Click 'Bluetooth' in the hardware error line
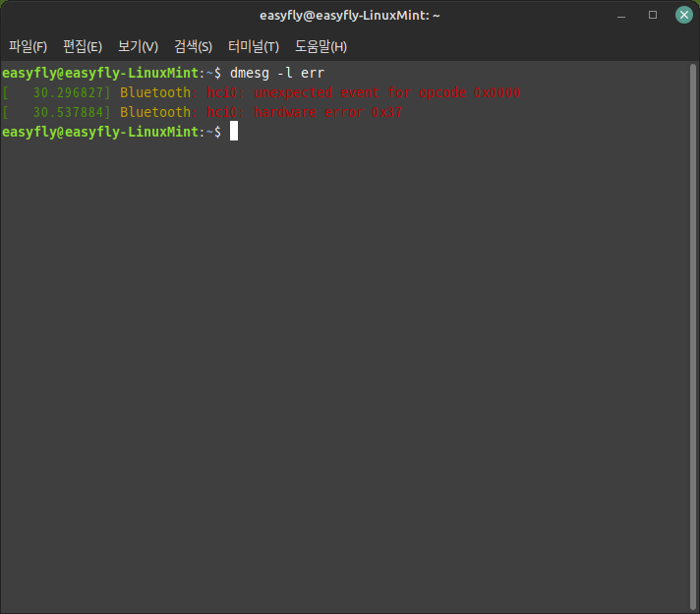 coord(155,112)
